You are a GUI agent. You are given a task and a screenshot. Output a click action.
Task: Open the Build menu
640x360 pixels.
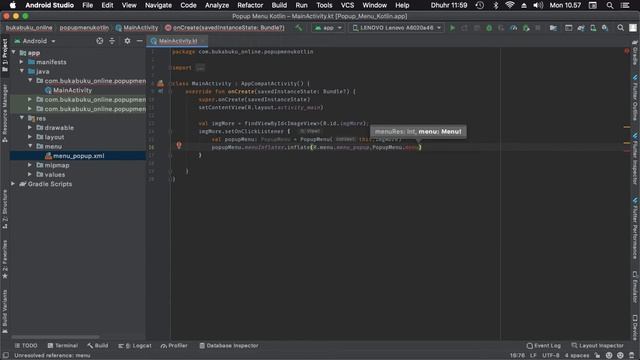pos(279,5)
